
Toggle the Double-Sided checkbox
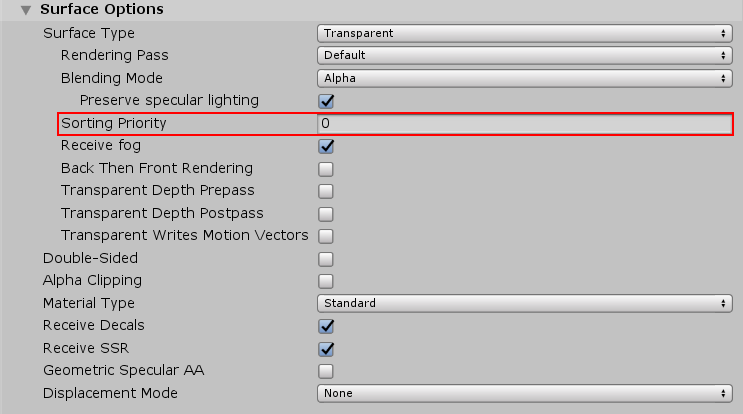tap(326, 259)
